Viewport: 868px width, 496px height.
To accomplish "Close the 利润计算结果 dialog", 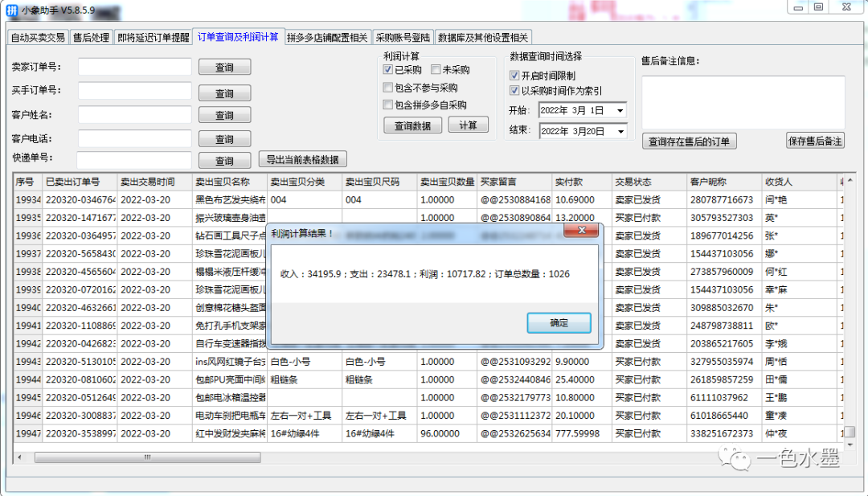I will [583, 231].
